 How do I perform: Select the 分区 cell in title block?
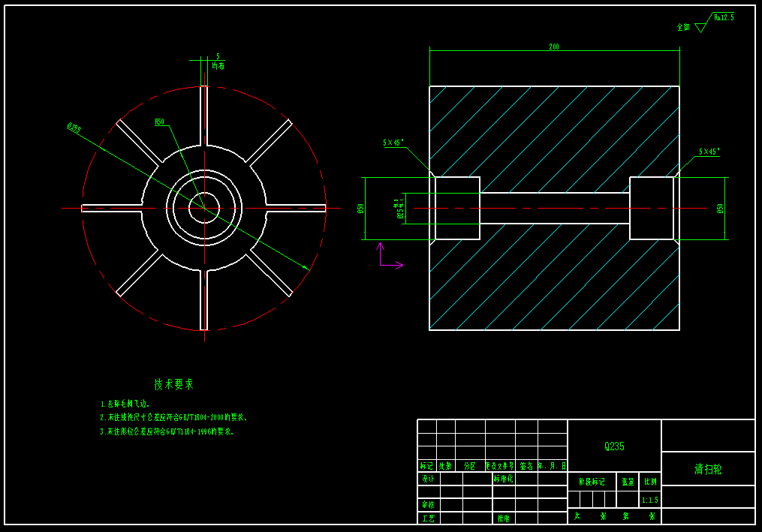click(469, 466)
